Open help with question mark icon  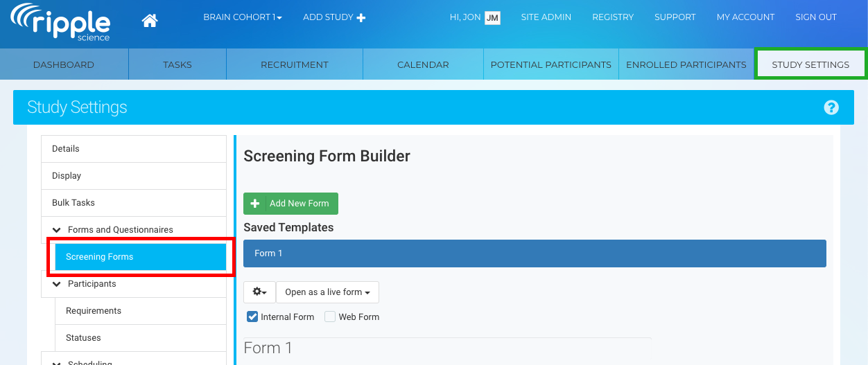pyautogui.click(x=831, y=107)
